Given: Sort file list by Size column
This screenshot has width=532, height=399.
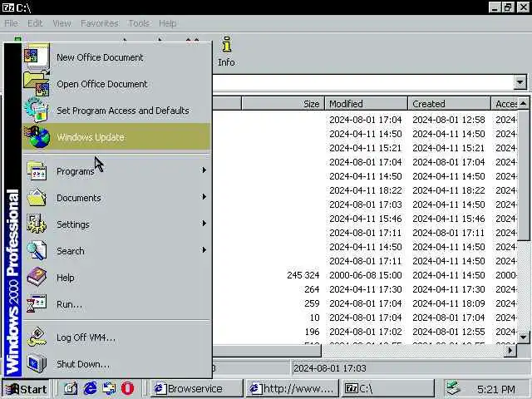Looking at the screenshot, I should pos(283,103).
